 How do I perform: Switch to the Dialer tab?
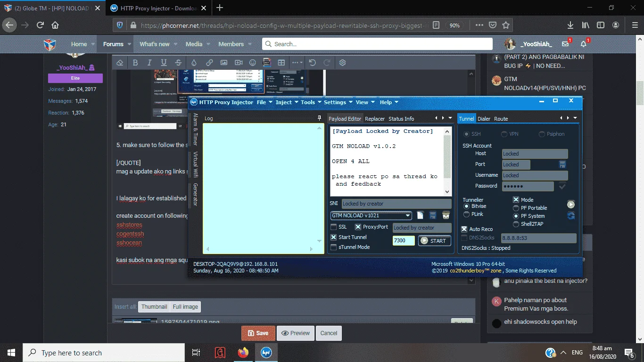click(x=484, y=119)
